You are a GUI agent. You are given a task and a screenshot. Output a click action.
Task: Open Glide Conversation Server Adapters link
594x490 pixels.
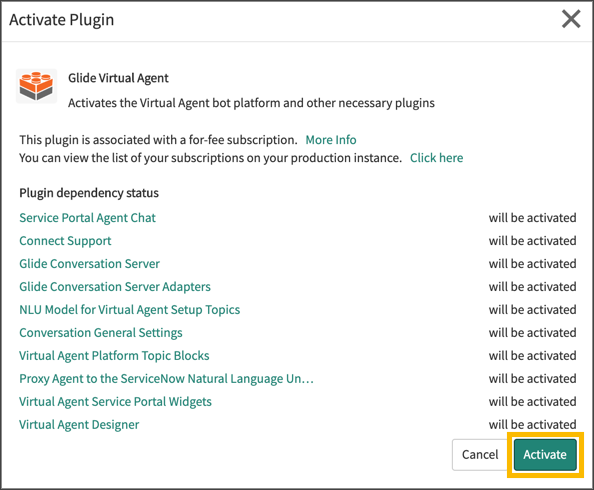click(x=115, y=287)
